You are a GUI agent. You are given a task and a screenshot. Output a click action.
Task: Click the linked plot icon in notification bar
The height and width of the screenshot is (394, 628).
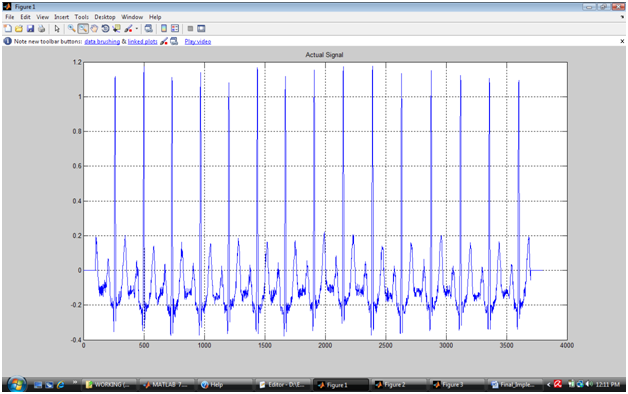pos(174,41)
